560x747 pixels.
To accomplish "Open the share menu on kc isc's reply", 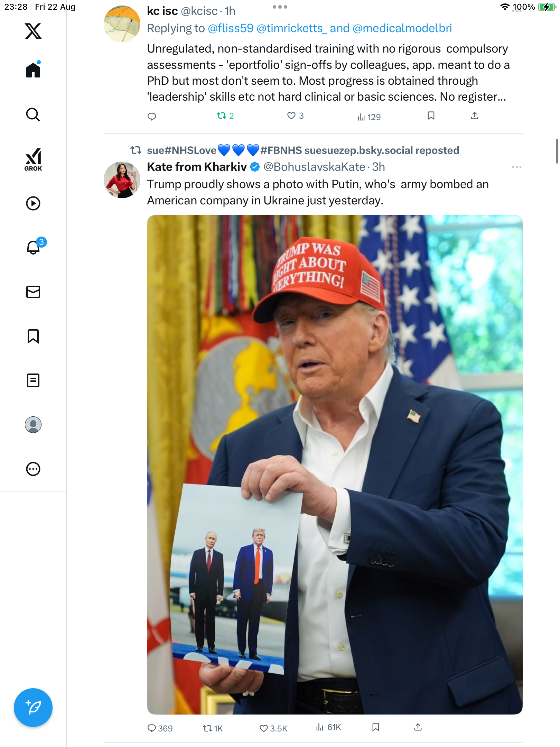I will (x=475, y=116).
